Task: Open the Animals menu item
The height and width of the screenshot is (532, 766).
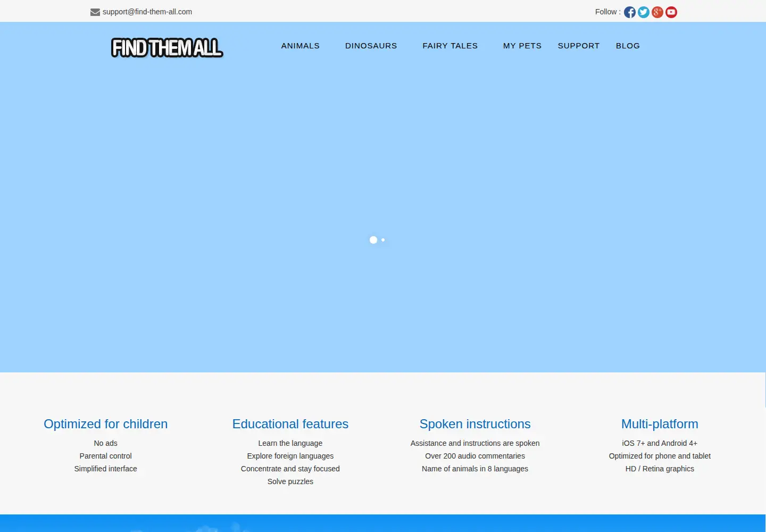Action: point(301,46)
